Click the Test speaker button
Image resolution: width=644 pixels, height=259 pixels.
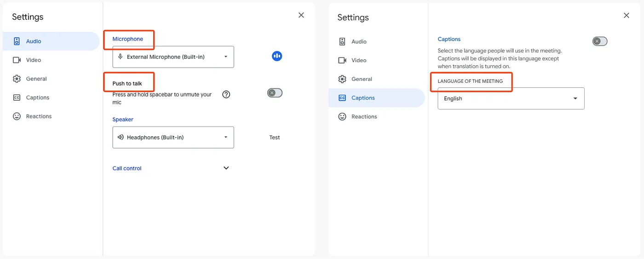275,138
